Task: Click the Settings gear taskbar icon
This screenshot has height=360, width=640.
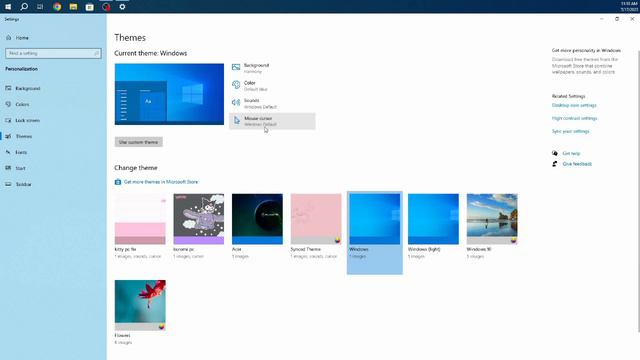Action: click(122, 7)
